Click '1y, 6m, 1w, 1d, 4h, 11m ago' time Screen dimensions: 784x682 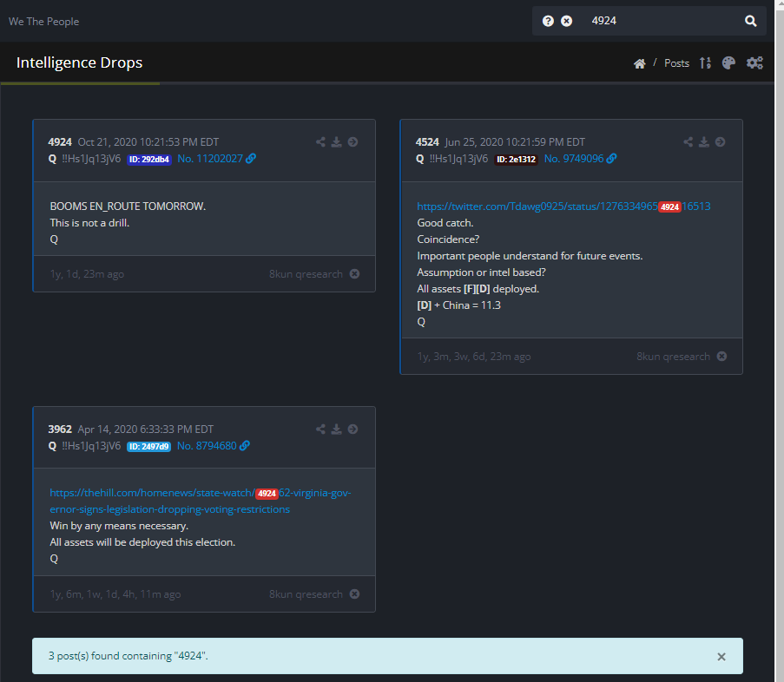click(115, 594)
